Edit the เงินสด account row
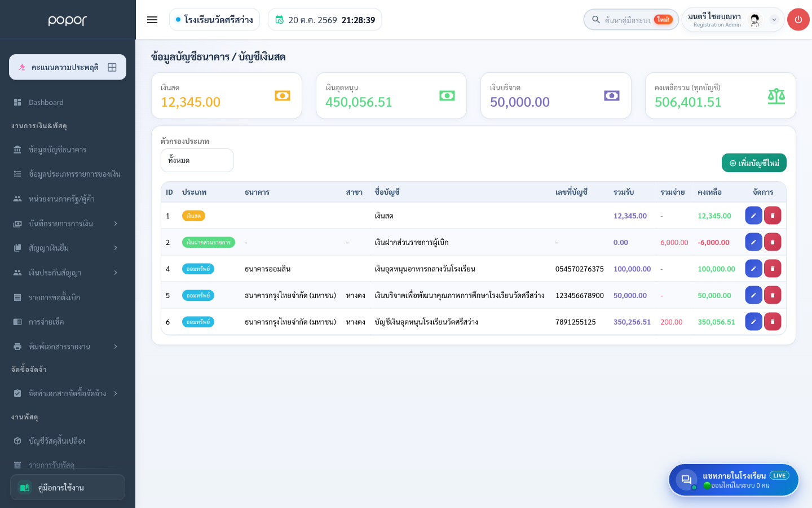 pos(753,216)
